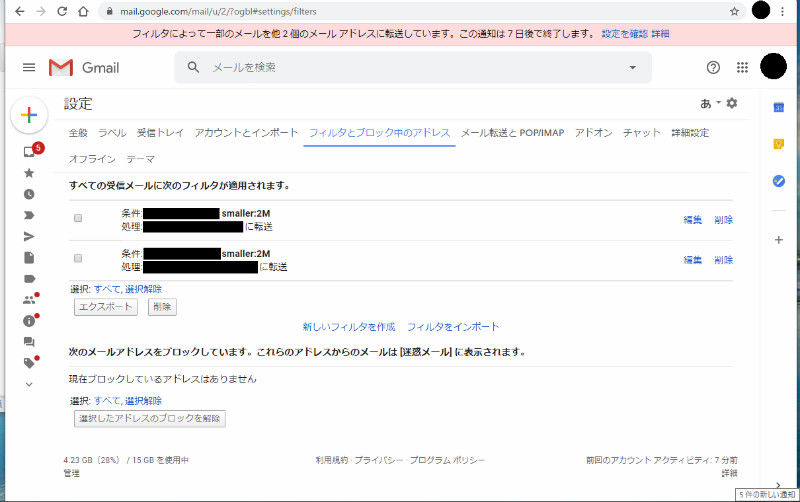Open the Gmail help question mark
This screenshot has height=502, width=800.
713,67
